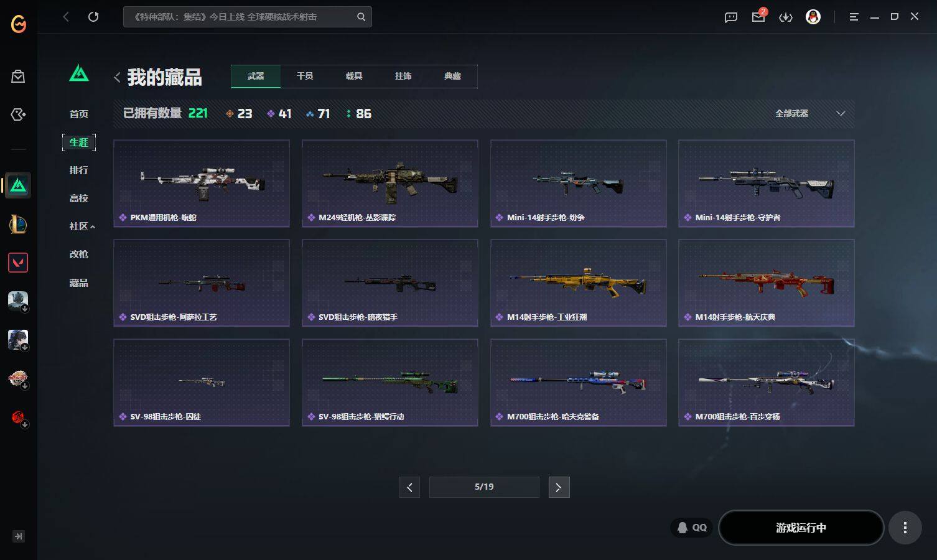Go to next collection page

[x=559, y=487]
